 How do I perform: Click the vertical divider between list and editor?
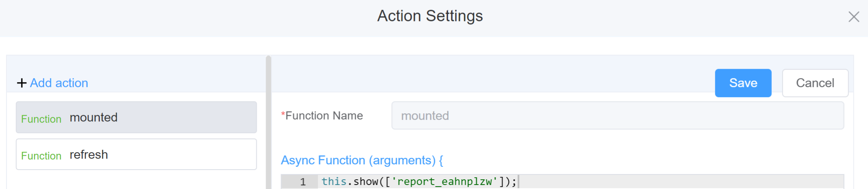(268, 121)
